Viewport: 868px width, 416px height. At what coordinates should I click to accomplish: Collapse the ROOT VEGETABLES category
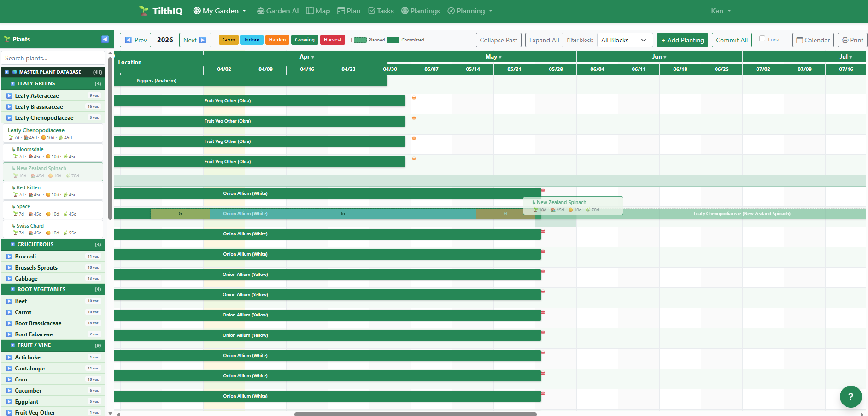pyautogui.click(x=13, y=289)
